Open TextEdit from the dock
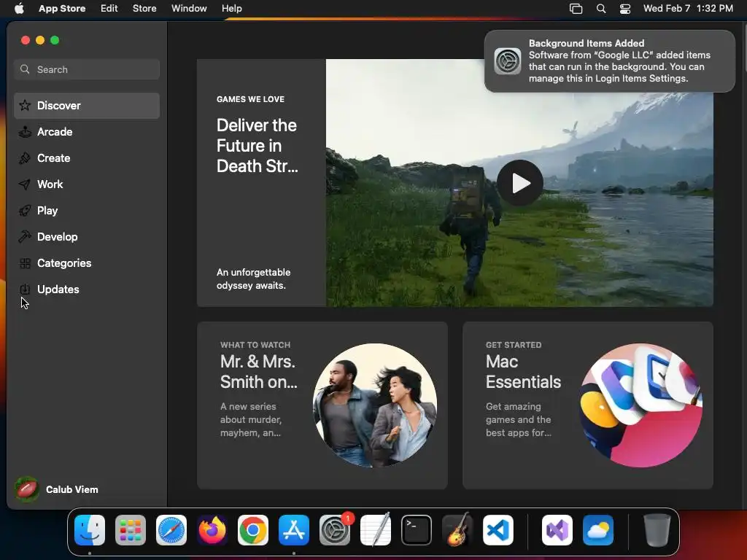 pyautogui.click(x=376, y=530)
